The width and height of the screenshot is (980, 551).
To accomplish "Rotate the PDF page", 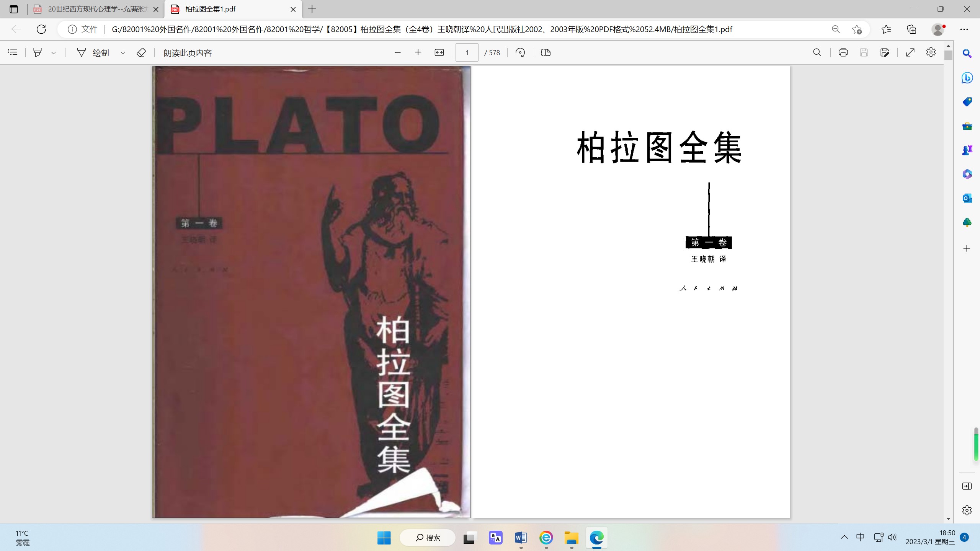I will pos(520,52).
